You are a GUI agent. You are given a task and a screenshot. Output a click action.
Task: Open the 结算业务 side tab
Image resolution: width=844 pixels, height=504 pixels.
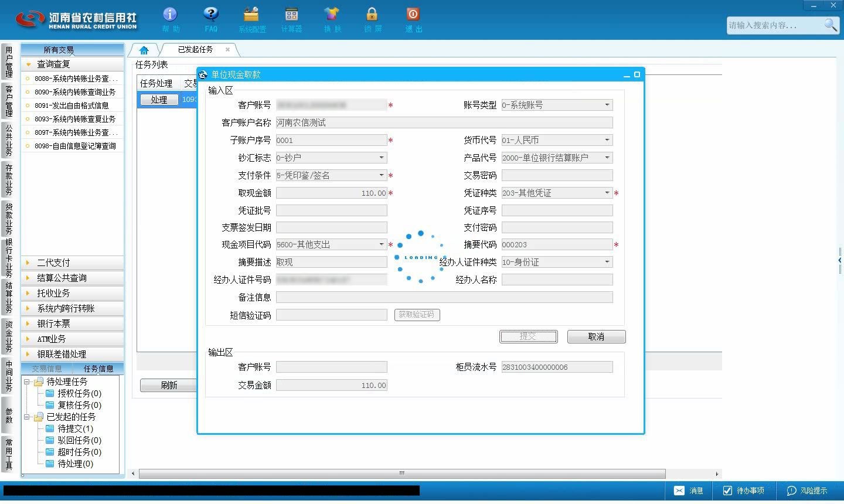pyautogui.click(x=9, y=298)
